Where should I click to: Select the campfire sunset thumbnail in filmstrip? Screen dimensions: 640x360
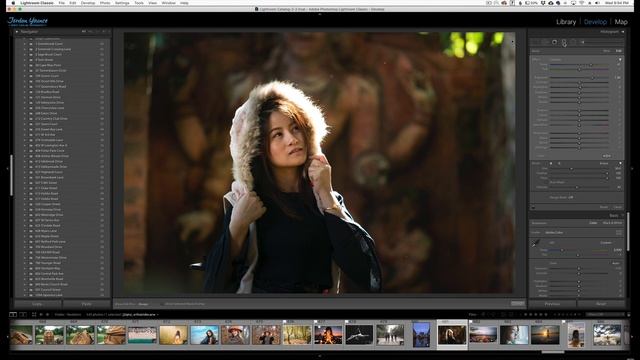pos(328,335)
